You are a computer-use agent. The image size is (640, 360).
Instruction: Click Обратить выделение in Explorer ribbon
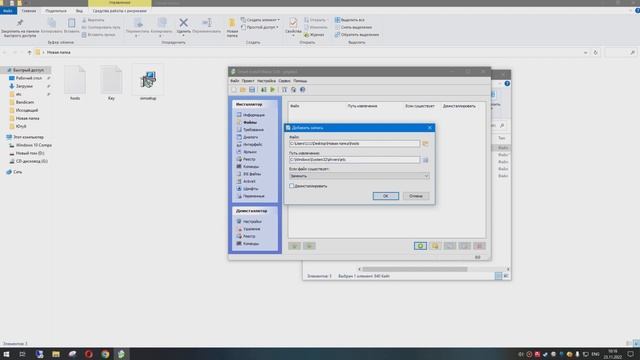tap(357, 35)
